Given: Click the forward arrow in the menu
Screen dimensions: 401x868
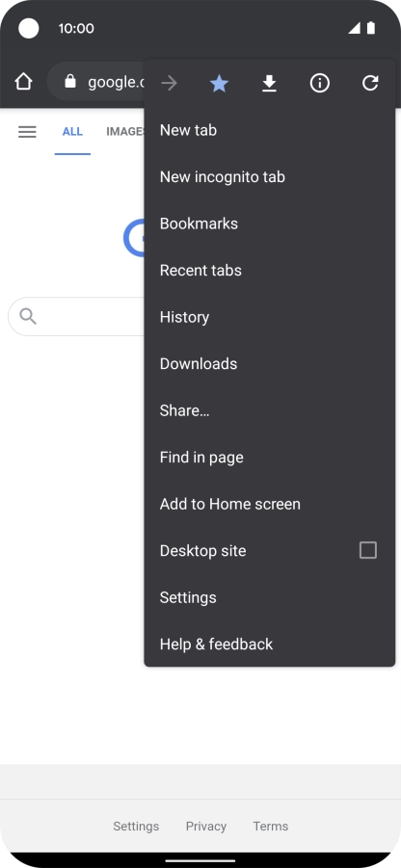Looking at the screenshot, I should tap(169, 83).
